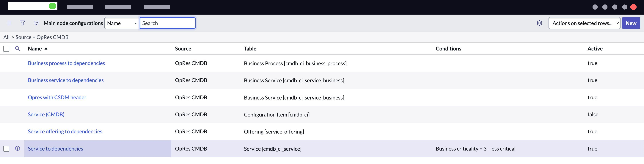This screenshot has width=644, height=164.
Task: Open Business process to dependencies record
Action: coord(67,63)
